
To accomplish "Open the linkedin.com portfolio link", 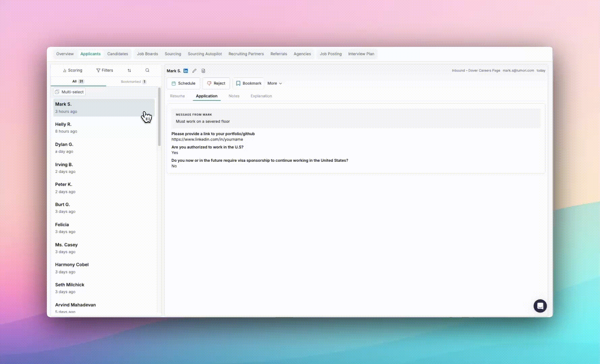I will [207, 140].
